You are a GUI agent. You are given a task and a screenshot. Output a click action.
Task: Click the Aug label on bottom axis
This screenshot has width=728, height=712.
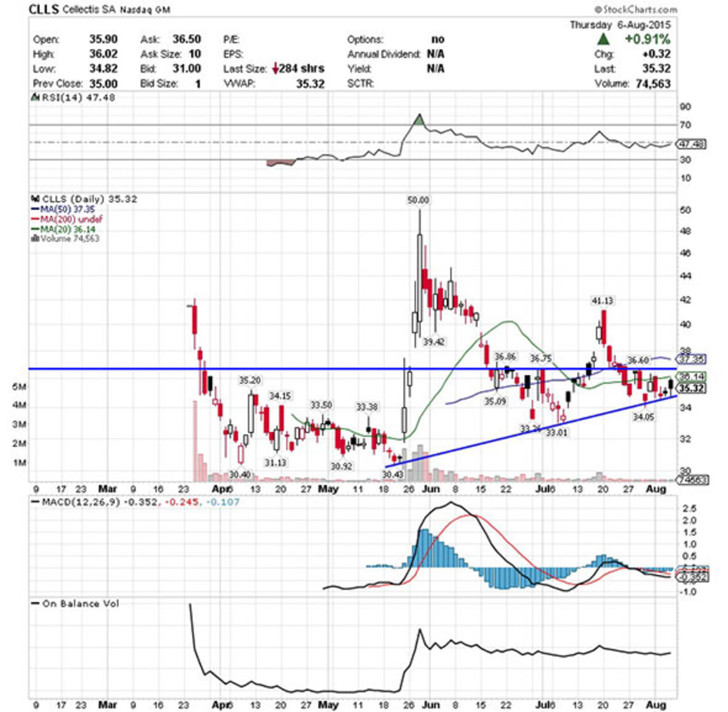pyautogui.click(x=656, y=705)
